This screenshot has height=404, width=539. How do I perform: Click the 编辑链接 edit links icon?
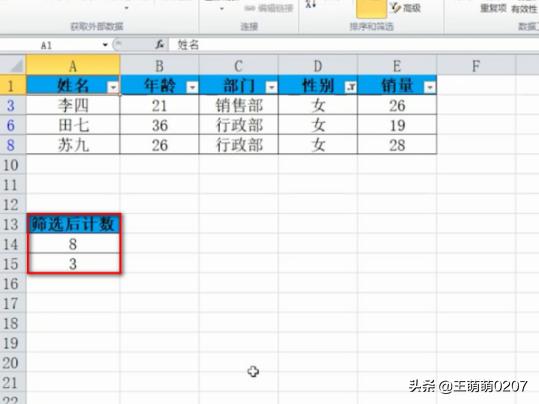click(x=268, y=9)
